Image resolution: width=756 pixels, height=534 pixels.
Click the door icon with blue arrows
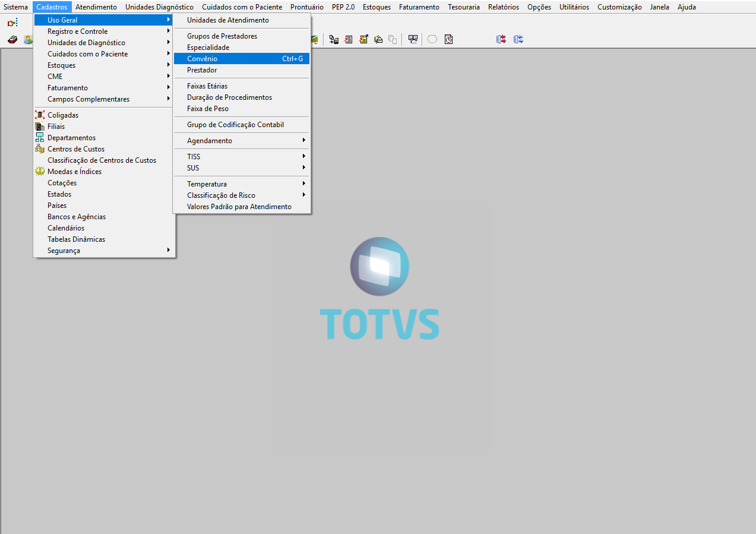coord(518,39)
